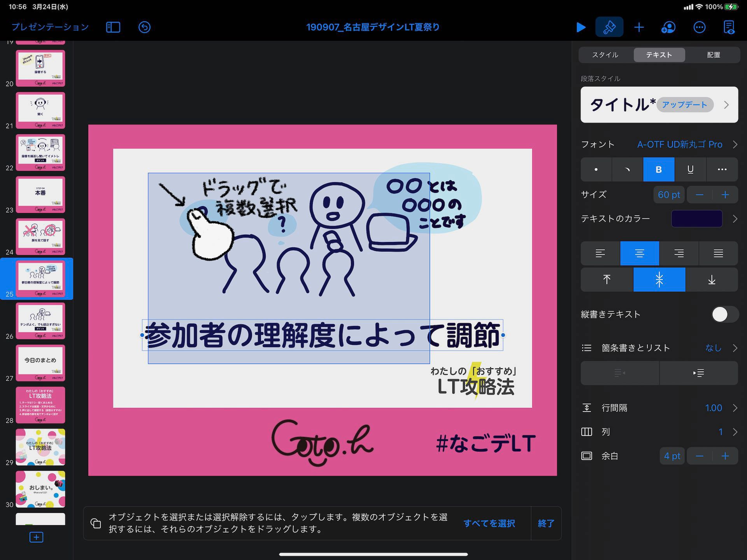This screenshot has width=747, height=560.
Task: Expand テキストのカラー options chevron
Action: 735,219
